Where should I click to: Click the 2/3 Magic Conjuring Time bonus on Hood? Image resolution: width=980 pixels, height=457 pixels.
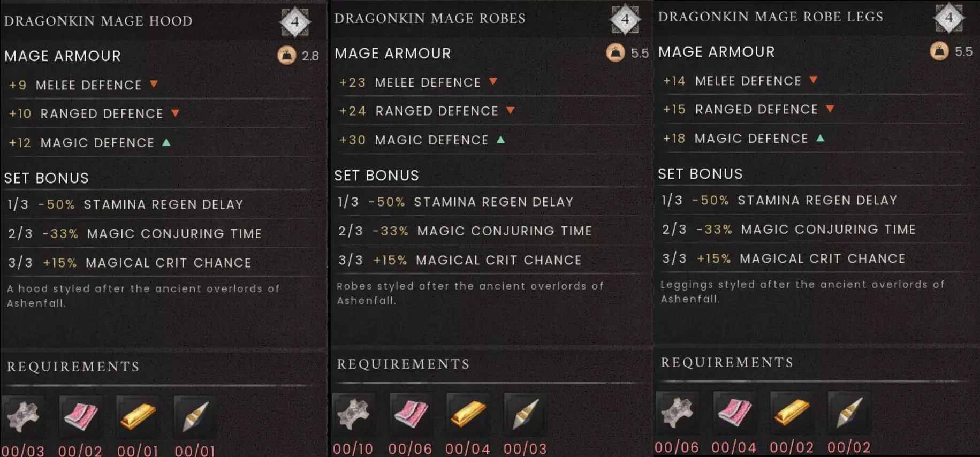coord(135,233)
